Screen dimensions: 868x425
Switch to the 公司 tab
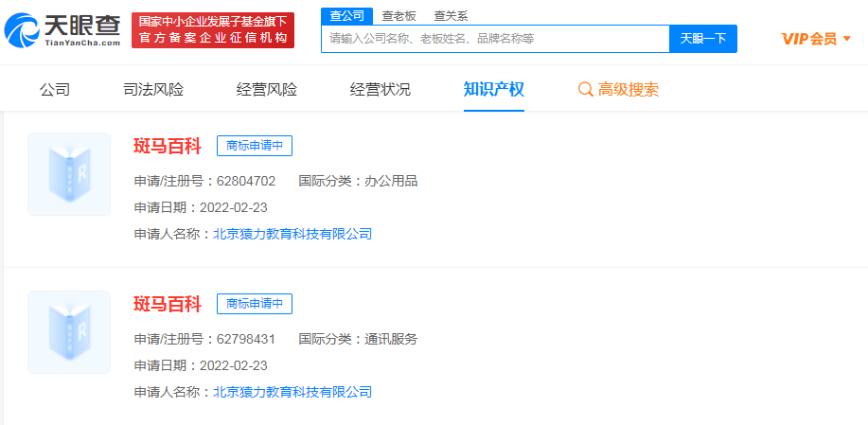55,89
